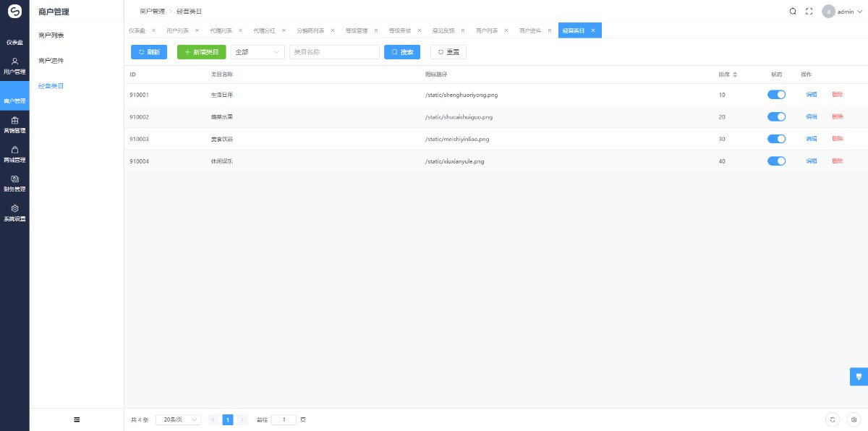Delete the row with ID 910004
This screenshot has width=868, height=431.
pyautogui.click(x=838, y=161)
